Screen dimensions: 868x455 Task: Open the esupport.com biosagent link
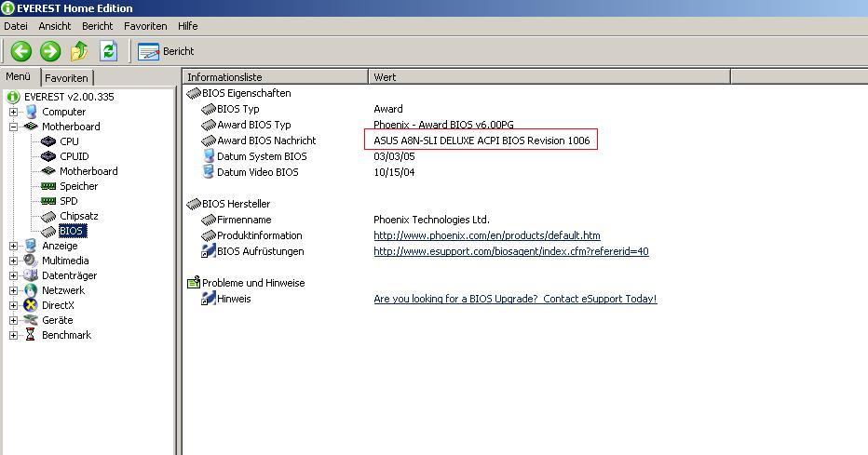(x=511, y=251)
